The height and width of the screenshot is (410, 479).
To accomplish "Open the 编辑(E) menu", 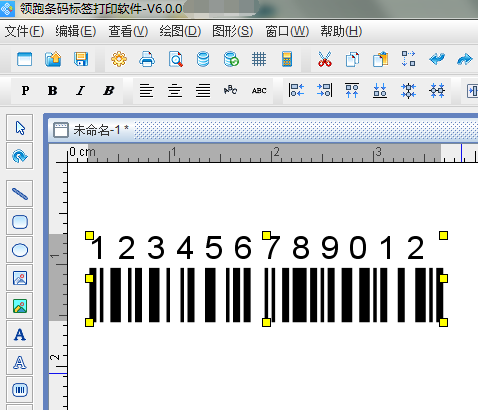I will click(76, 32).
